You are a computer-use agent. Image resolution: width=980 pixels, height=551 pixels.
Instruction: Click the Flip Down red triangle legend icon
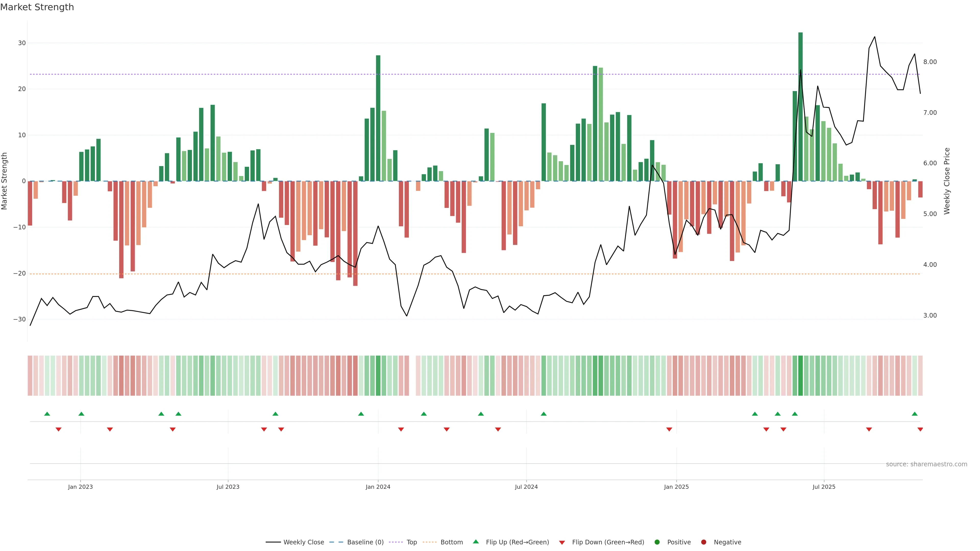562,542
